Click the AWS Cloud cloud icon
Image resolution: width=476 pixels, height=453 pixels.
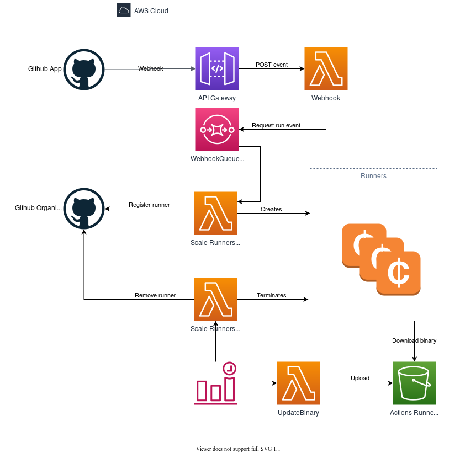coord(124,10)
